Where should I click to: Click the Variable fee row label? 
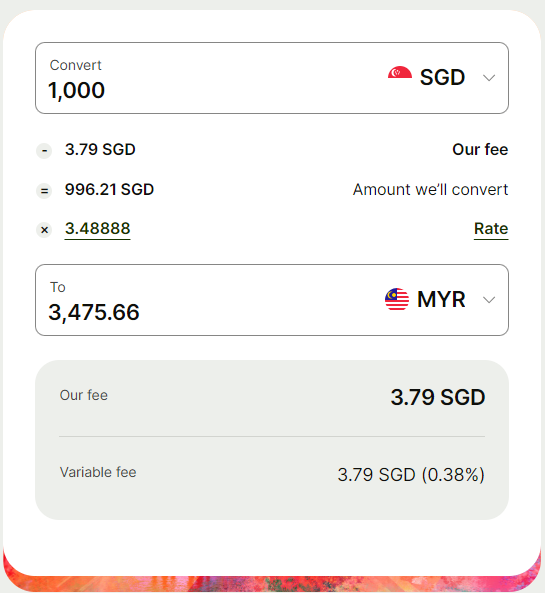click(98, 472)
